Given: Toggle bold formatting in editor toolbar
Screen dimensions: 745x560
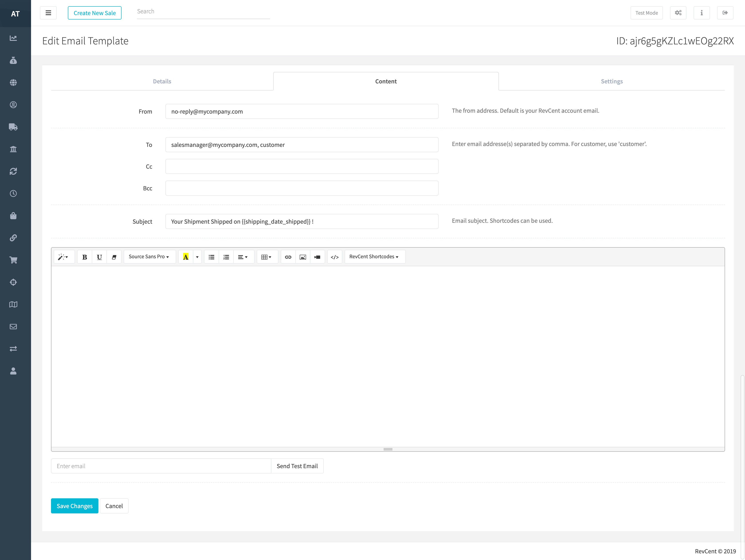Looking at the screenshot, I should (x=84, y=257).
